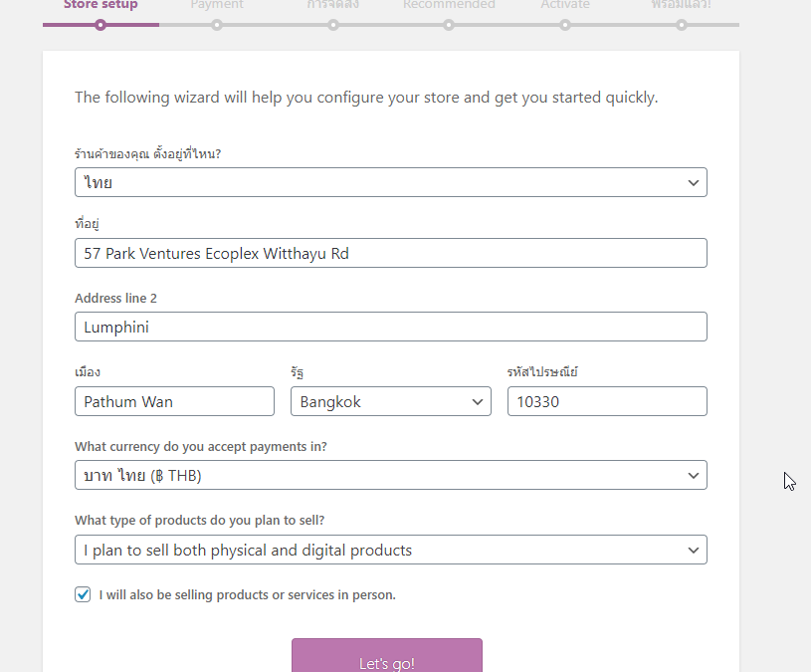Click the Store setup step circle
Viewport: 811px width, 672px height.
pos(101,25)
